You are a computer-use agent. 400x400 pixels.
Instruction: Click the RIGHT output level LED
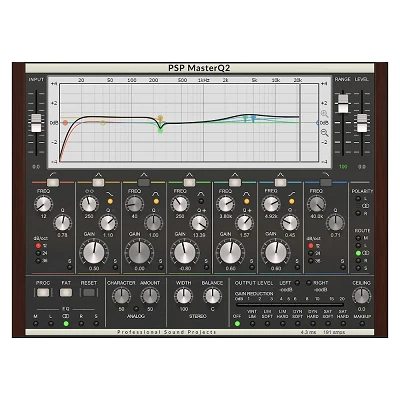[309, 283]
